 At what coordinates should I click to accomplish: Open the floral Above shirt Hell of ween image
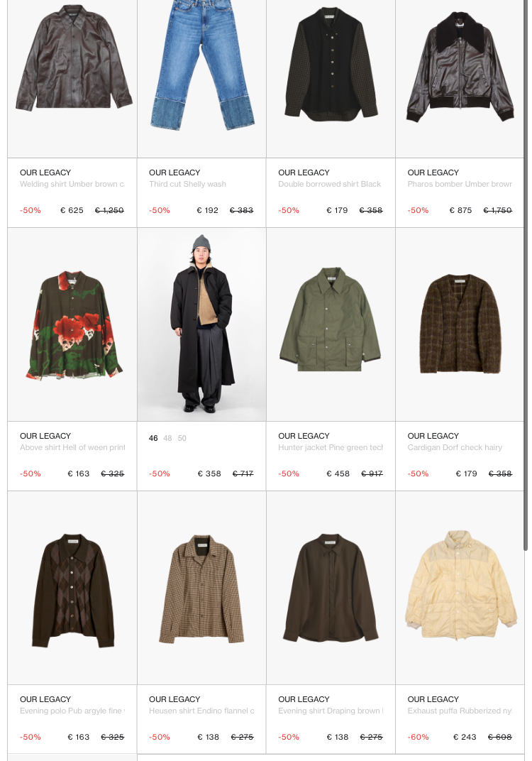tap(72, 324)
